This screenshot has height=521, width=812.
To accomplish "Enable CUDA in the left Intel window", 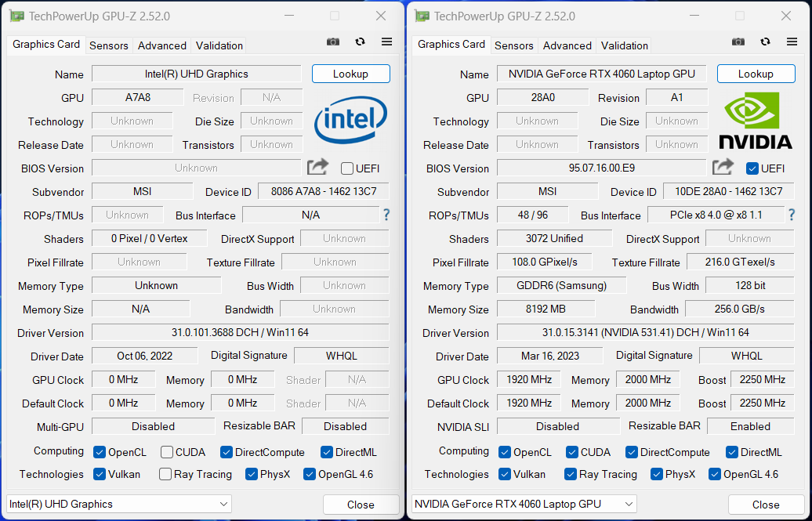I will (x=165, y=451).
